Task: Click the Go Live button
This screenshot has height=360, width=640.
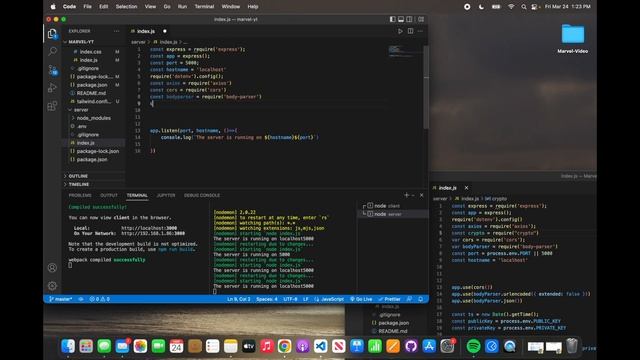Action: tap(361, 299)
